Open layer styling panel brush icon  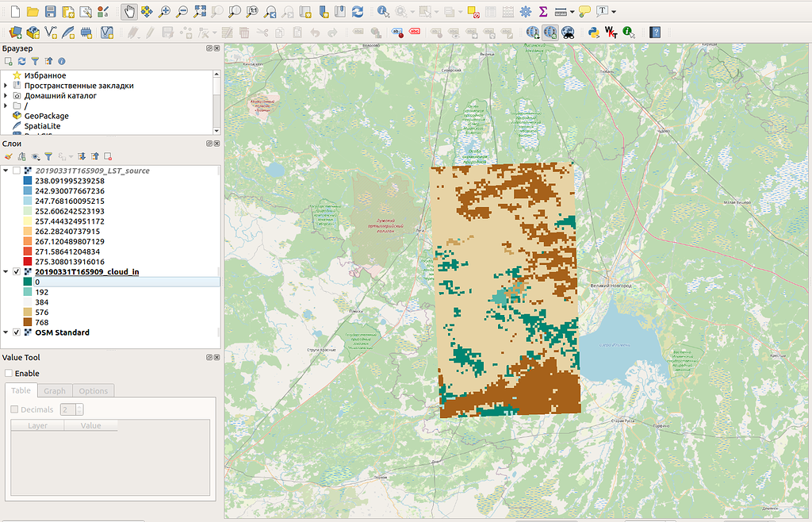pyautogui.click(x=9, y=157)
